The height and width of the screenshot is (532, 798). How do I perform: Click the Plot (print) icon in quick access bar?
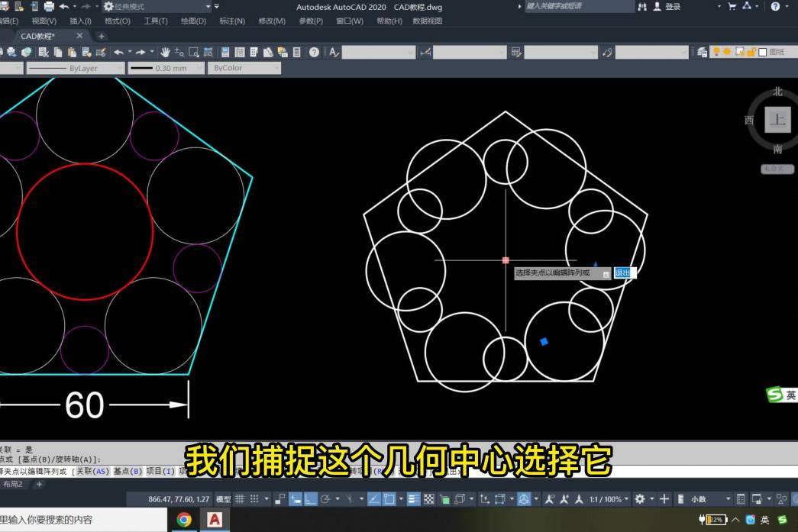49,7
